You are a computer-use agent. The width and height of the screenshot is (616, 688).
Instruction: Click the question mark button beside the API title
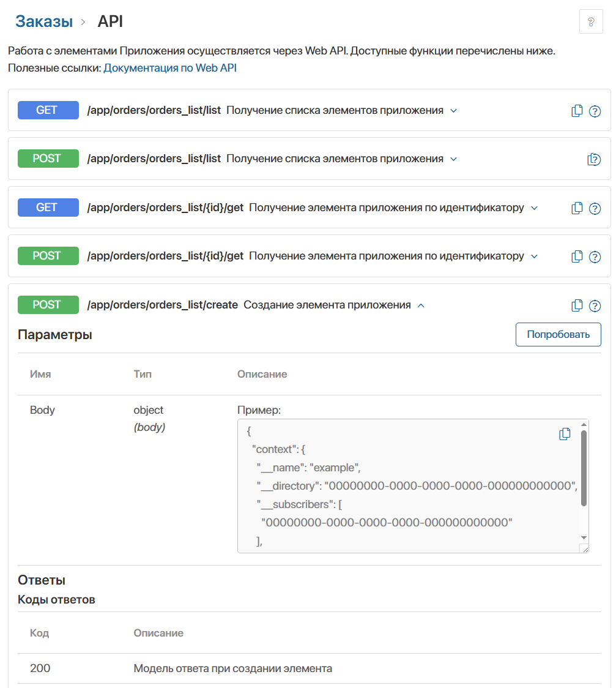(x=591, y=21)
